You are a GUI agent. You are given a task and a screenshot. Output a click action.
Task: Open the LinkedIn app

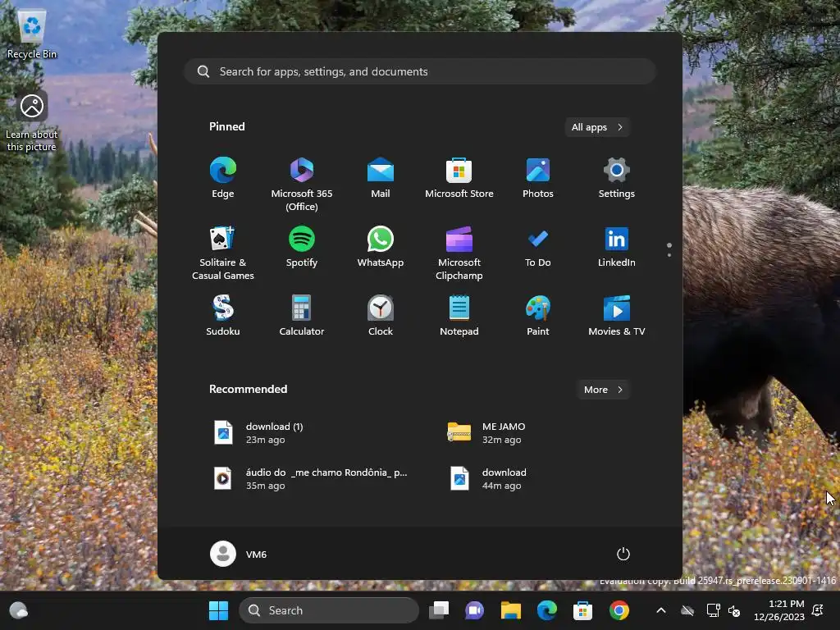617,247
